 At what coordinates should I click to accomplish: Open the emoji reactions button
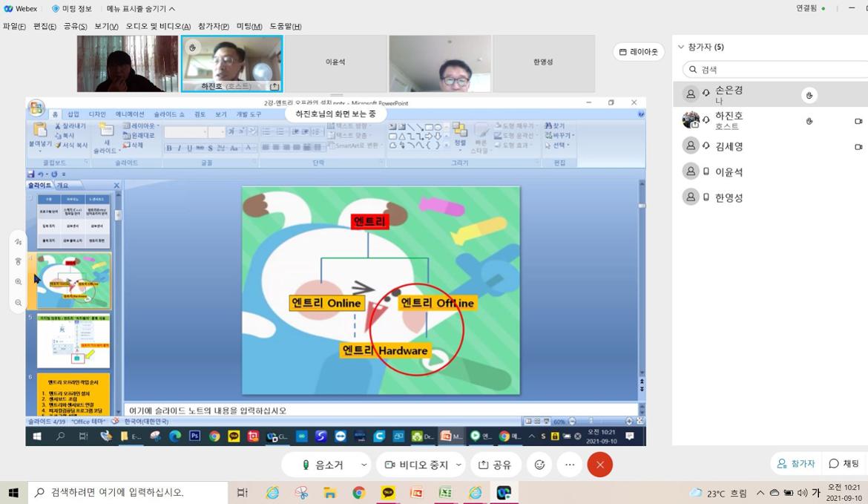click(x=539, y=465)
